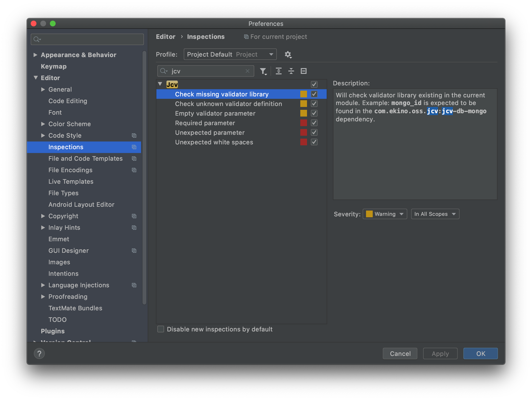Viewport: 532px width, 400px height.
Task: Uncheck the Jcv group checkbox
Action: pos(314,84)
